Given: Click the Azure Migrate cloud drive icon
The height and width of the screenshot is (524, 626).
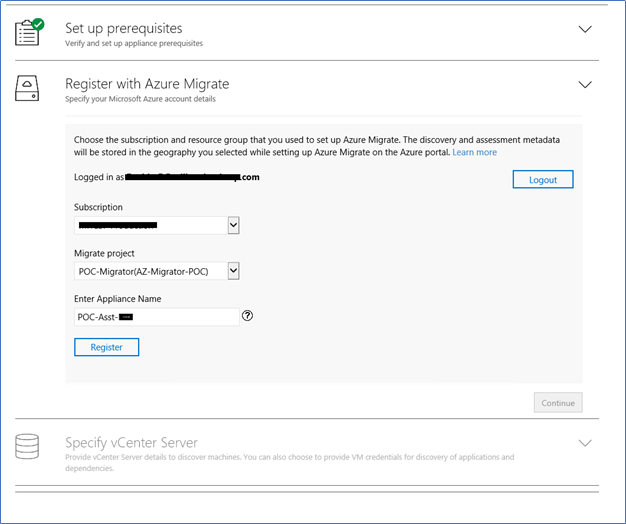Looking at the screenshot, I should coord(27,88).
